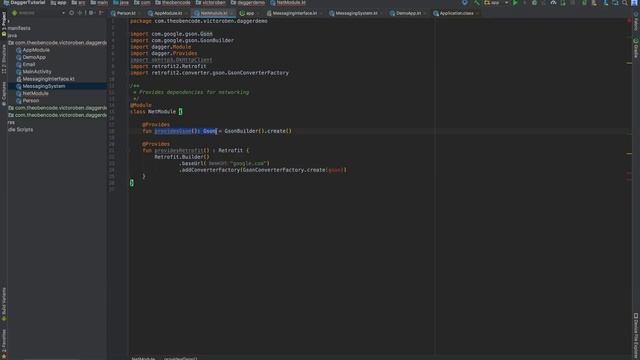Open the Structure tool window tab
640x360 pixels.
coord(4,59)
